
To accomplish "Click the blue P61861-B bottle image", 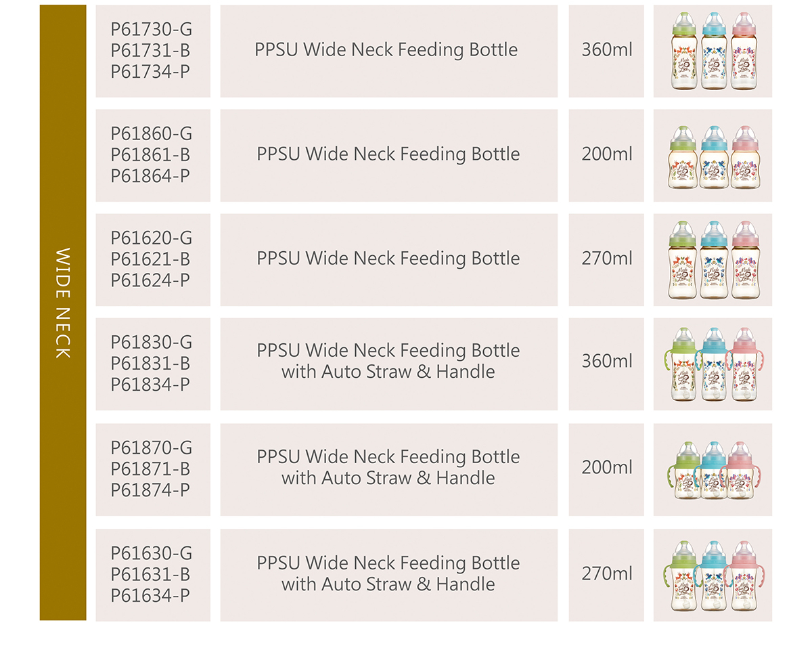I will click(x=713, y=157).
